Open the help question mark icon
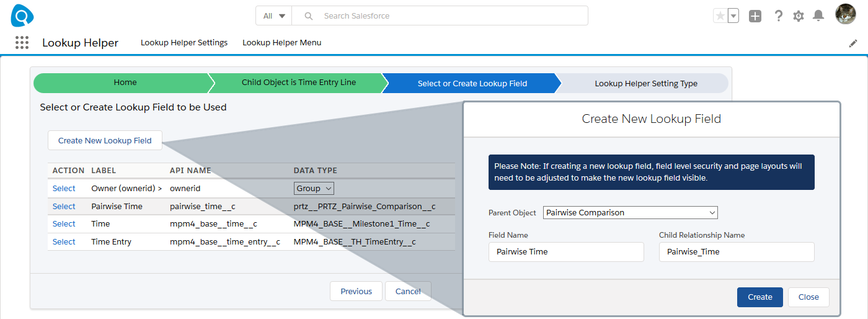The width and height of the screenshot is (868, 319). tap(779, 16)
